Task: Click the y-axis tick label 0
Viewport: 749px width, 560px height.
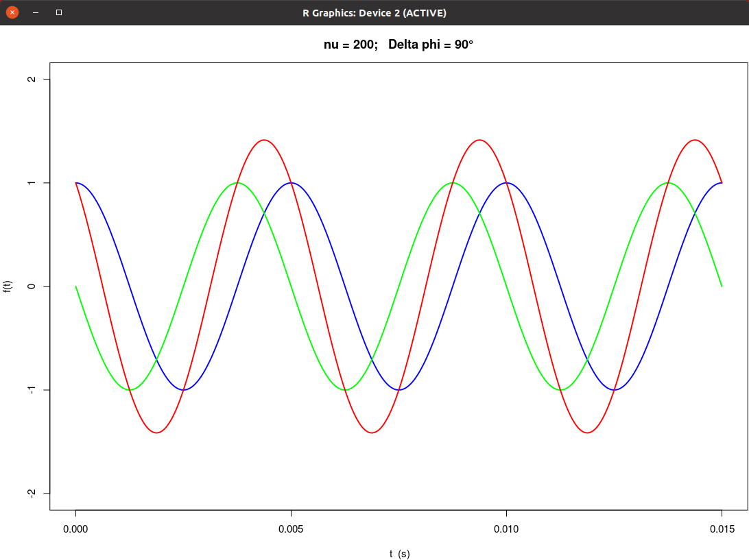Action: click(x=32, y=287)
